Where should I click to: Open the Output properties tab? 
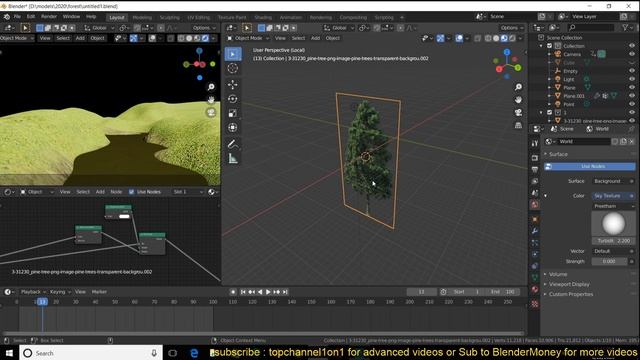(535, 169)
